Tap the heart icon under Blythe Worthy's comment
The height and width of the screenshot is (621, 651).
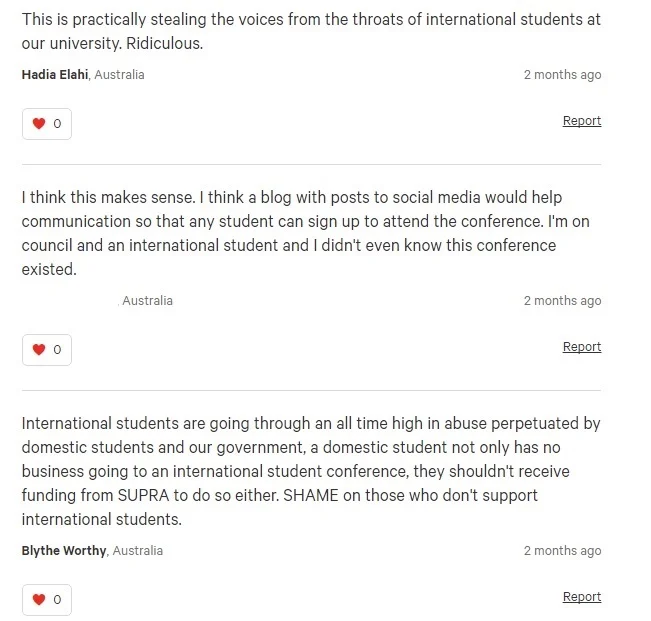39,599
